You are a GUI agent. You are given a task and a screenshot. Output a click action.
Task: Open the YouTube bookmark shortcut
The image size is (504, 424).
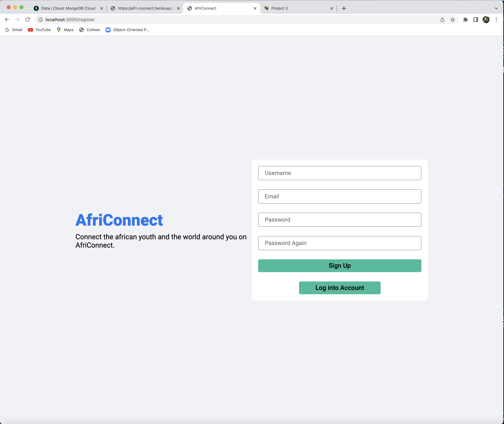39,30
